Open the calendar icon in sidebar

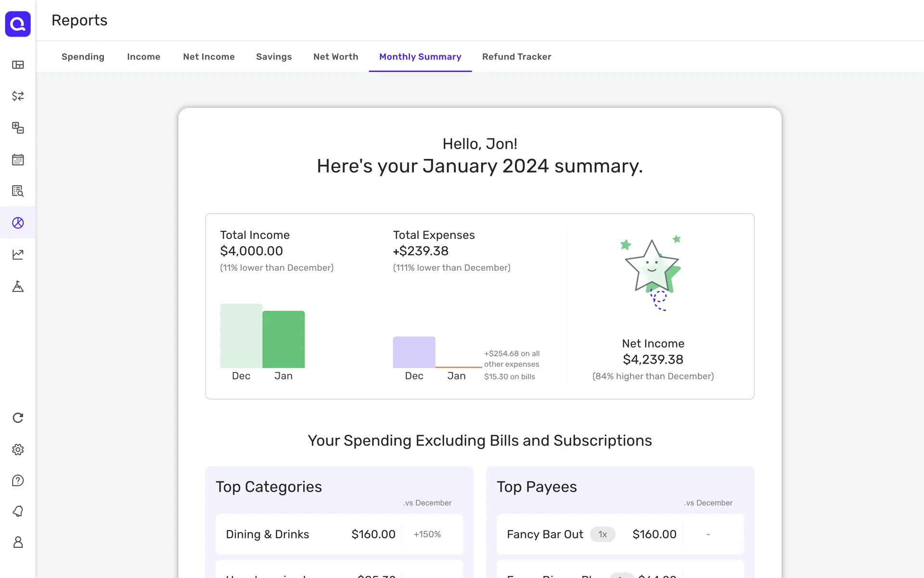pos(18,159)
